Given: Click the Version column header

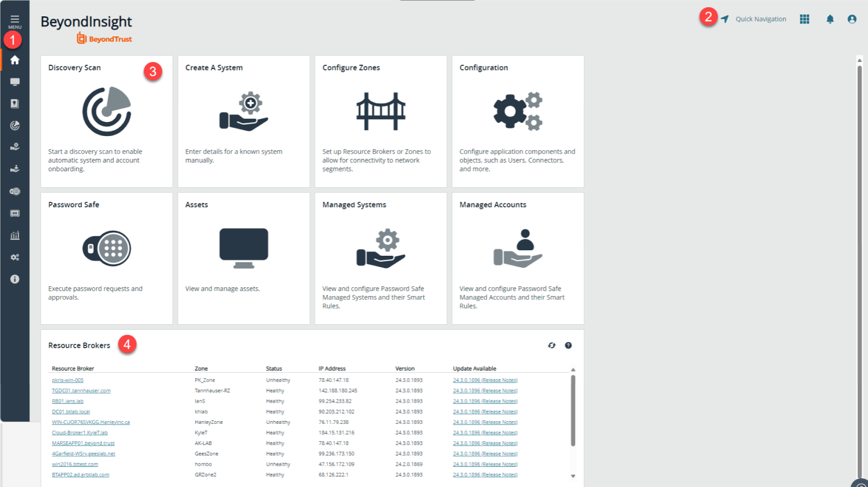Looking at the screenshot, I should (405, 368).
